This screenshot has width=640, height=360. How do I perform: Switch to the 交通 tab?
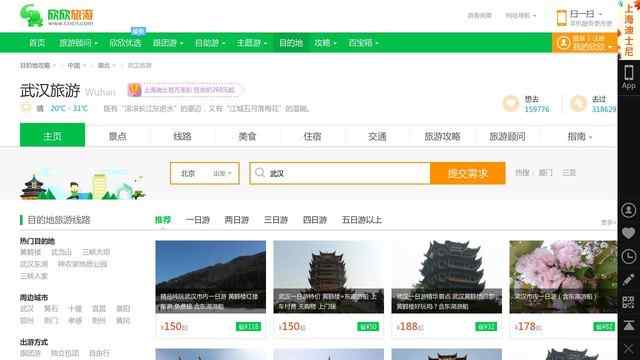[377, 136]
